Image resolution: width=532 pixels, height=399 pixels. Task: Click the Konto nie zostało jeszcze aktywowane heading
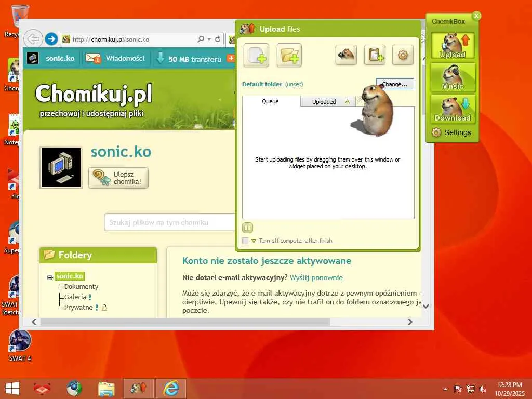(x=267, y=261)
